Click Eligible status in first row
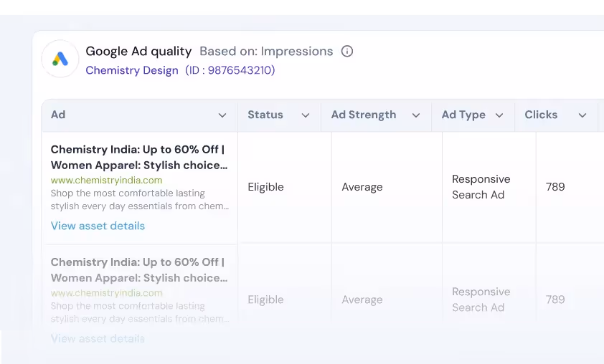The width and height of the screenshot is (604, 364). (266, 187)
